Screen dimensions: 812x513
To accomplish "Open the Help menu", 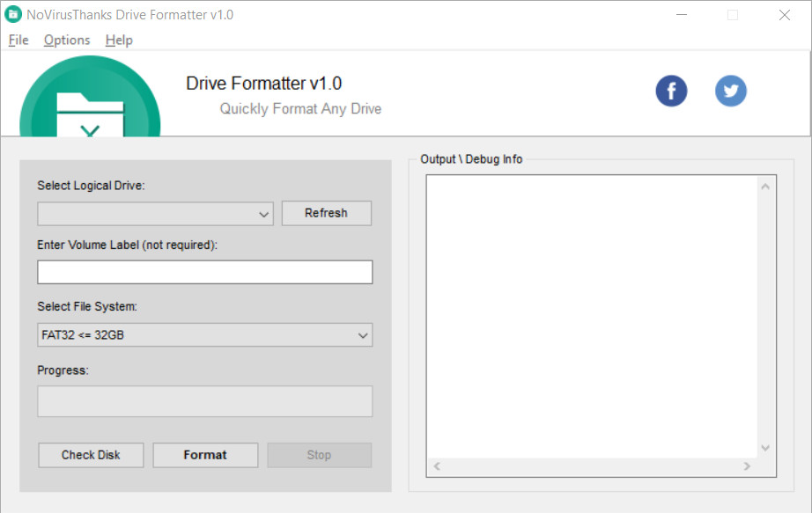I will point(119,40).
